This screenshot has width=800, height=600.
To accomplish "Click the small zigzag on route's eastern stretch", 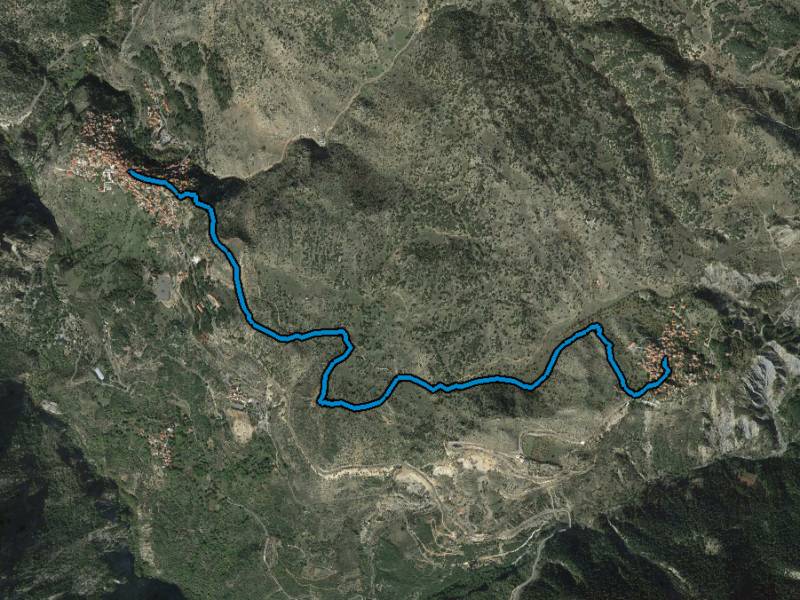I will [440, 387].
